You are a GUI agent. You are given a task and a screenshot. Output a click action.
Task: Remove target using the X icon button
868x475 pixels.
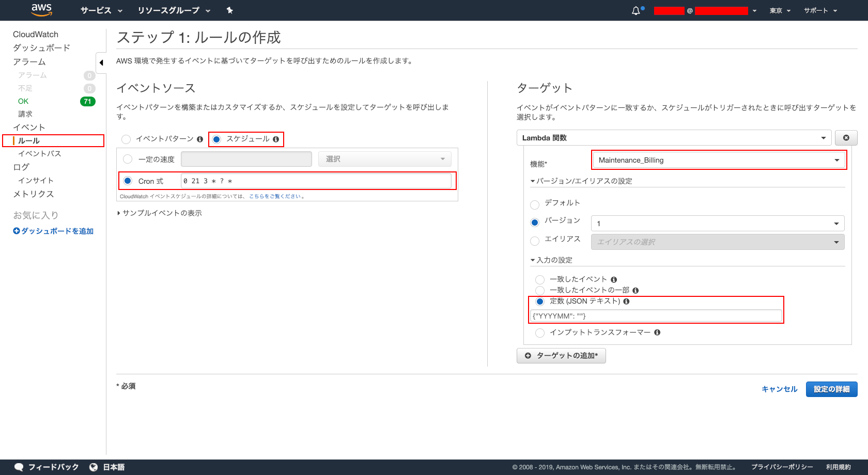[846, 138]
